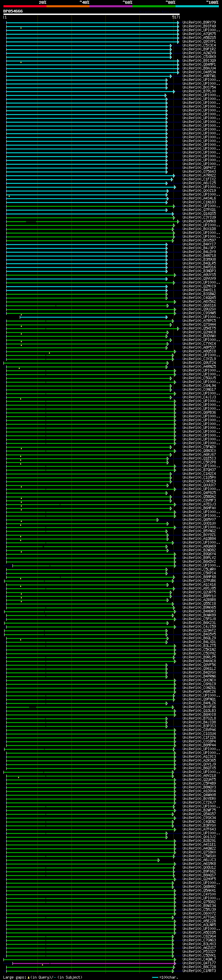Open hit UniRef100_C5X3C4
Viewport: 222px width, 980px height.
[199, 45]
